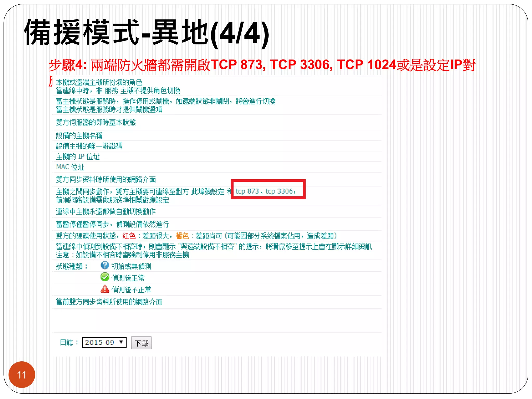
Task: Click the green checkmark 偵測後正常 icon
Action: pos(105,277)
